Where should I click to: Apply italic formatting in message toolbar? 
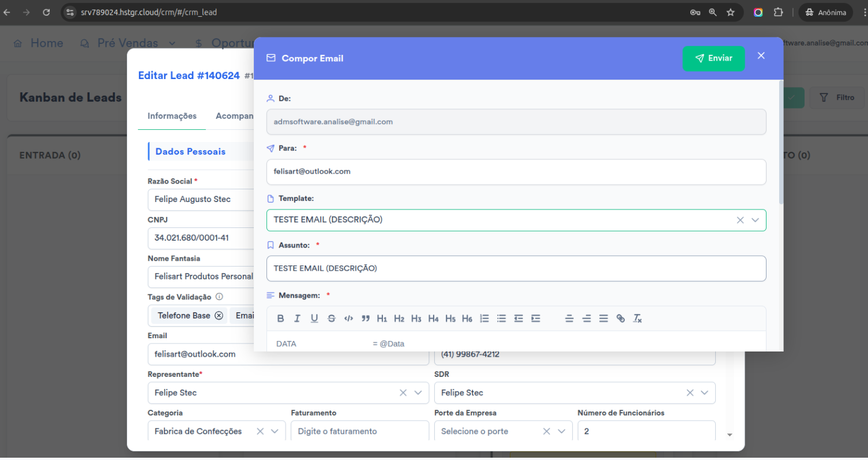[298, 319]
